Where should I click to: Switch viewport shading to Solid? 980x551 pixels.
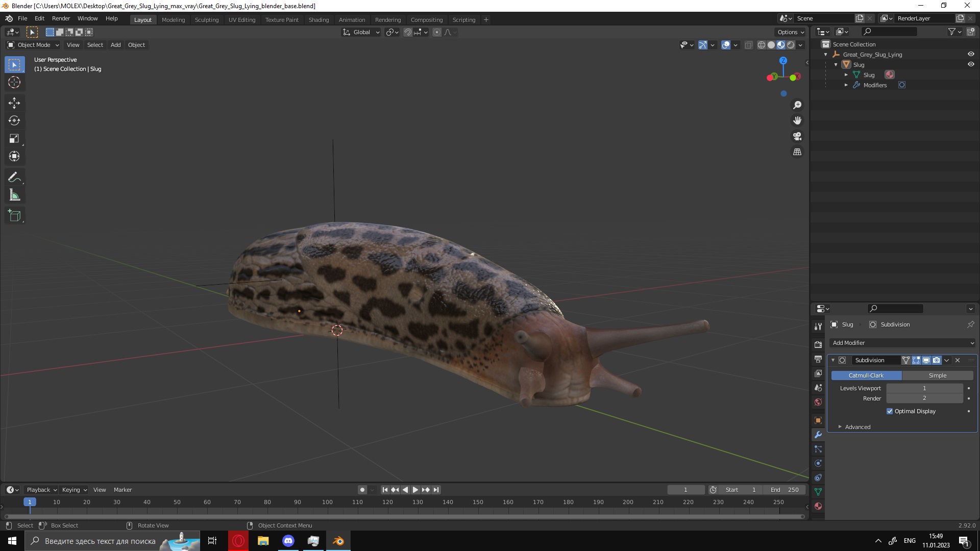click(771, 45)
